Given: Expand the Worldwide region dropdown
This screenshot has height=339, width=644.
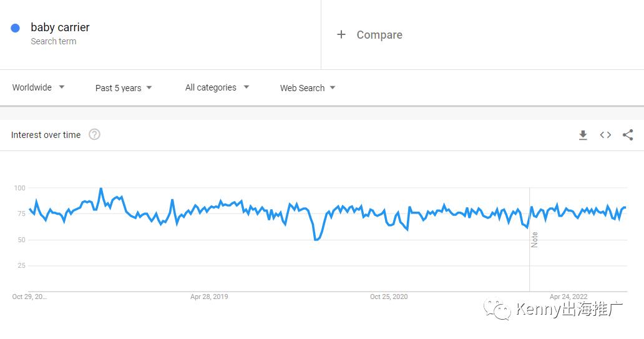Looking at the screenshot, I should coord(38,87).
